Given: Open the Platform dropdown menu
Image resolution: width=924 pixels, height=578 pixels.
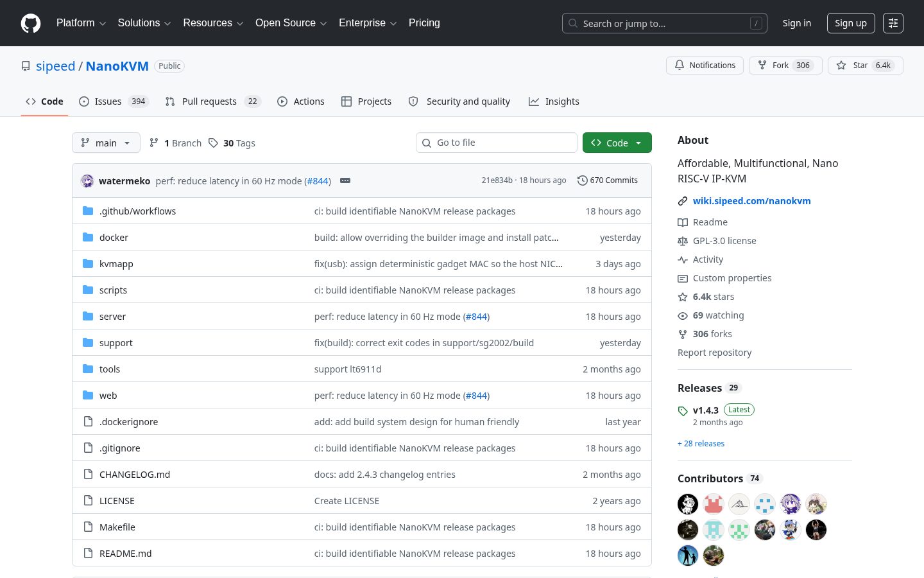Looking at the screenshot, I should pos(81,23).
